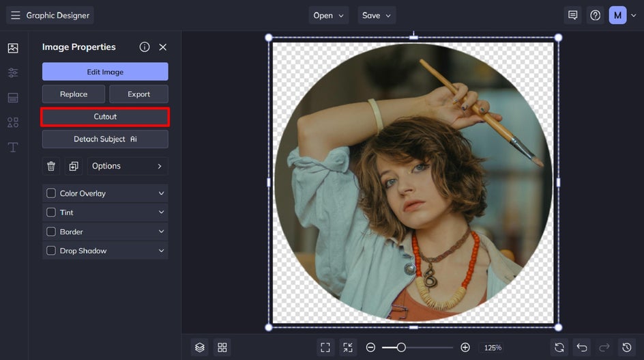Click the Cutout button
The image size is (644, 360).
pyautogui.click(x=105, y=117)
